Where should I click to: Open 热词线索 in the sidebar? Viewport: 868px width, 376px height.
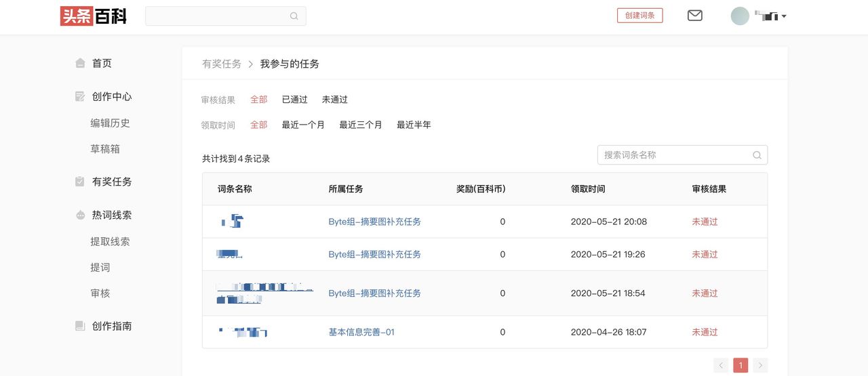click(x=112, y=215)
